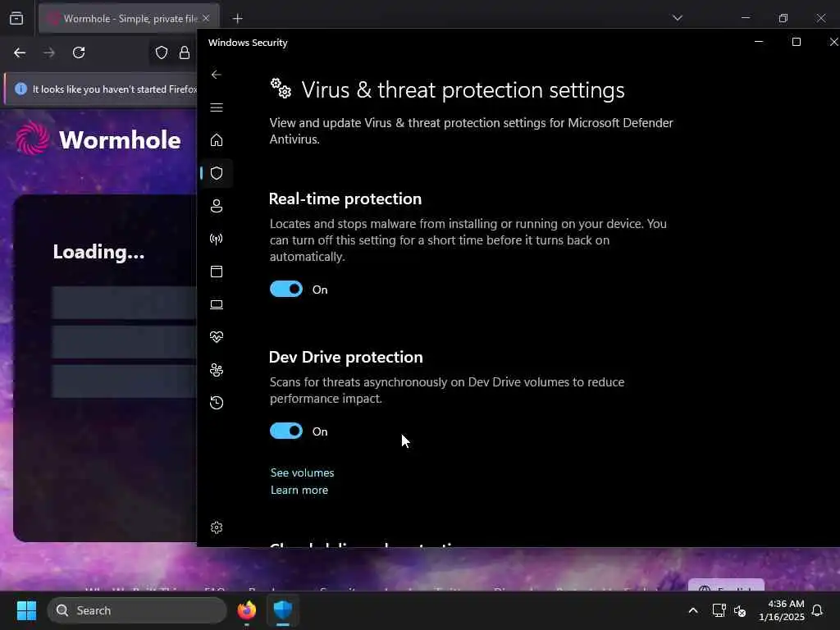Viewport: 840px width, 630px height.
Task: Click Firefox tracking protection shield icon
Action: [162, 52]
